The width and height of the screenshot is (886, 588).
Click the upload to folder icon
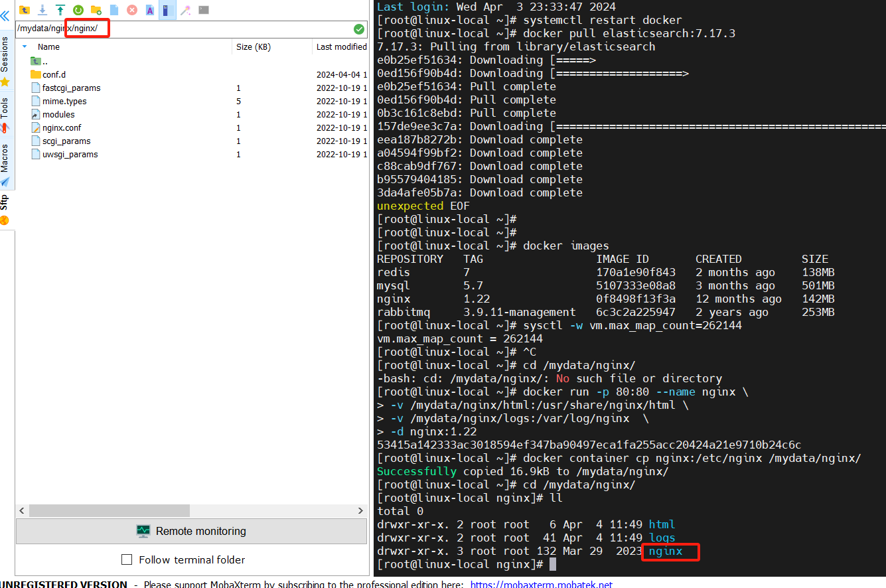[60, 10]
